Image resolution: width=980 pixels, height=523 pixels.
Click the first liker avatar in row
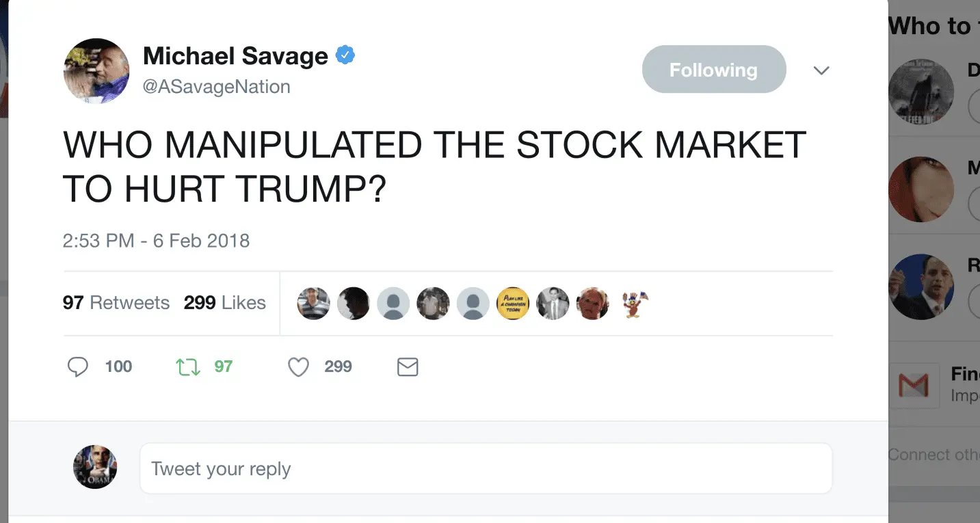(313, 303)
